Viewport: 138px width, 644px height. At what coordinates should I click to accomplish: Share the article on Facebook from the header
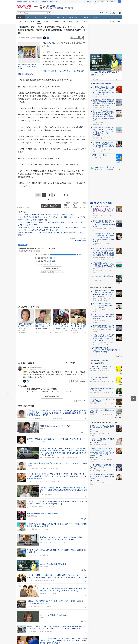48,38
